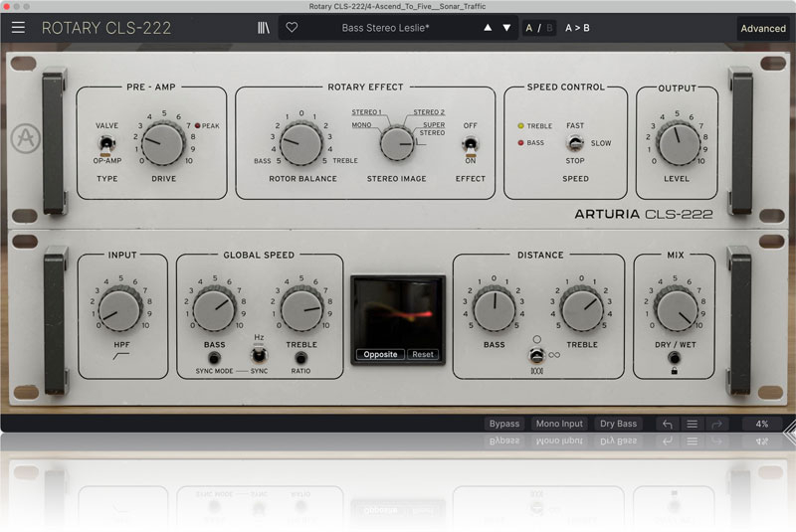Viewport: 796px width, 532px height.
Task: Click the redo arrow in bottom bar
Action: coord(717,424)
